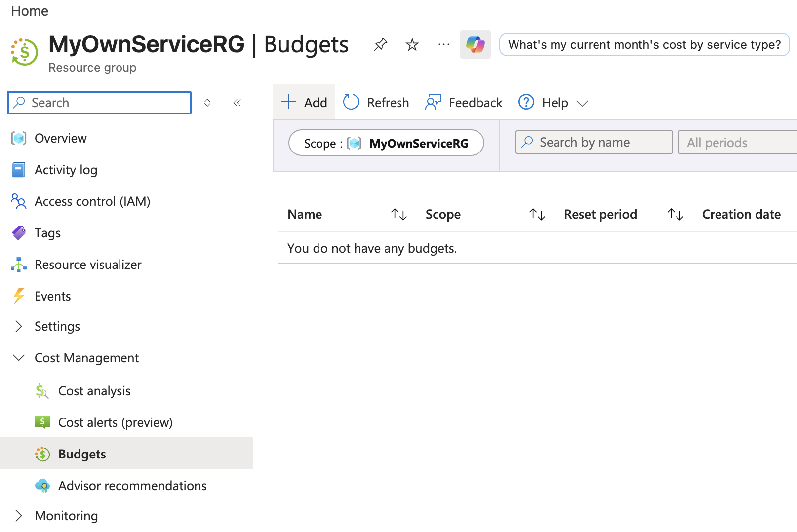
Task: Click the Activity log book icon
Action: tap(19, 170)
